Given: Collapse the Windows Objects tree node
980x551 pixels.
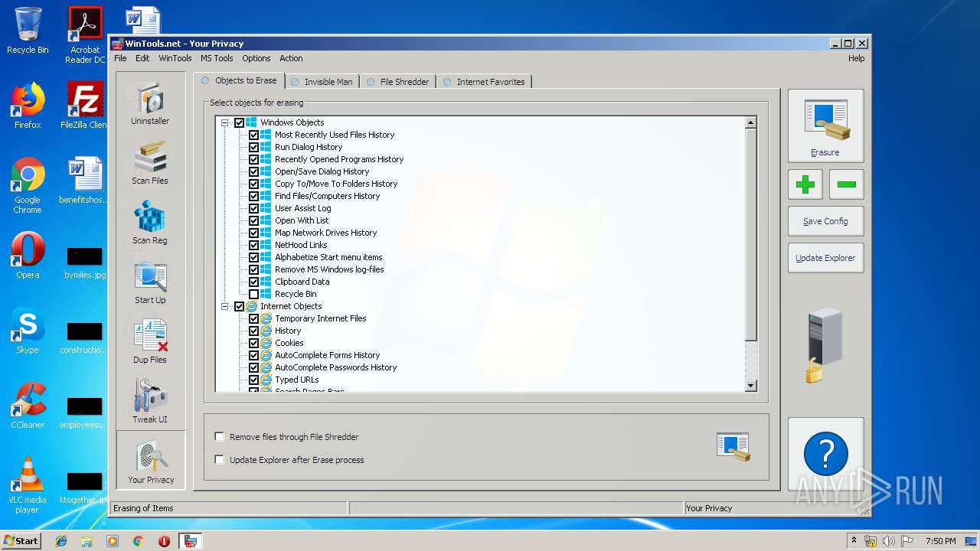Looking at the screenshot, I should tap(225, 122).
